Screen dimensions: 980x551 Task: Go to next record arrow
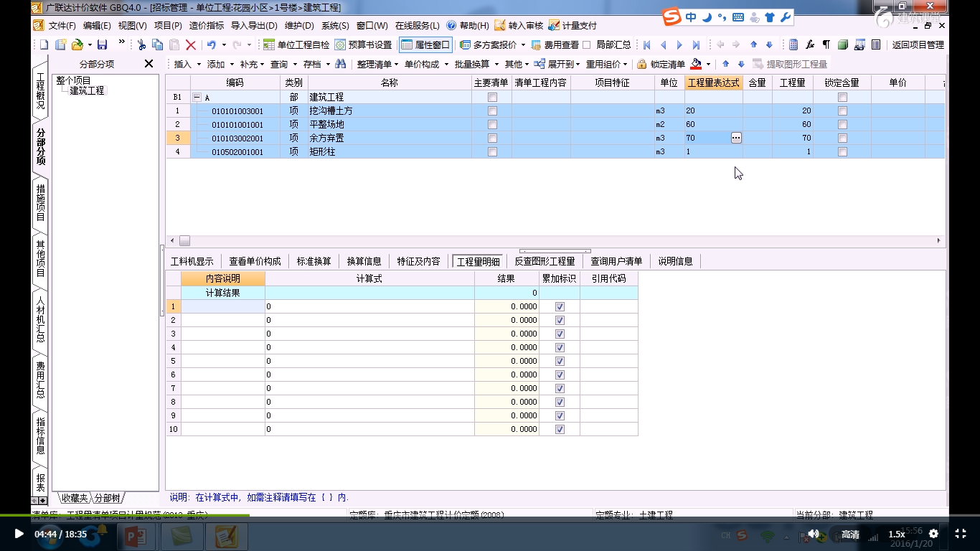coord(679,44)
